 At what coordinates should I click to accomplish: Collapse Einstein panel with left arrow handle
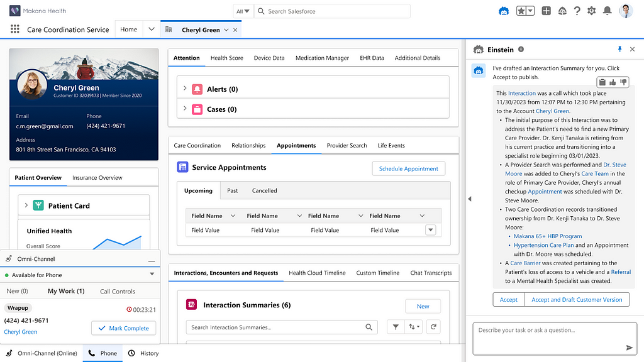[469, 199]
